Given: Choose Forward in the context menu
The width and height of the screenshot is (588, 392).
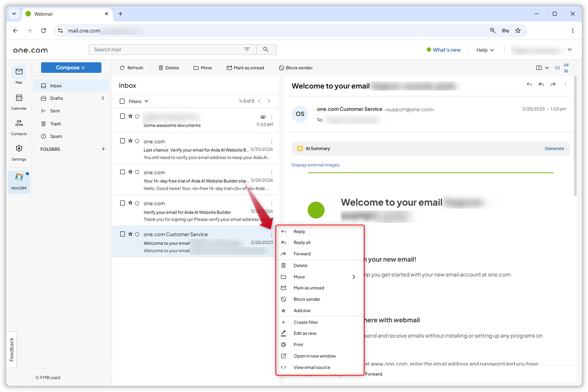Looking at the screenshot, I should tap(320, 254).
